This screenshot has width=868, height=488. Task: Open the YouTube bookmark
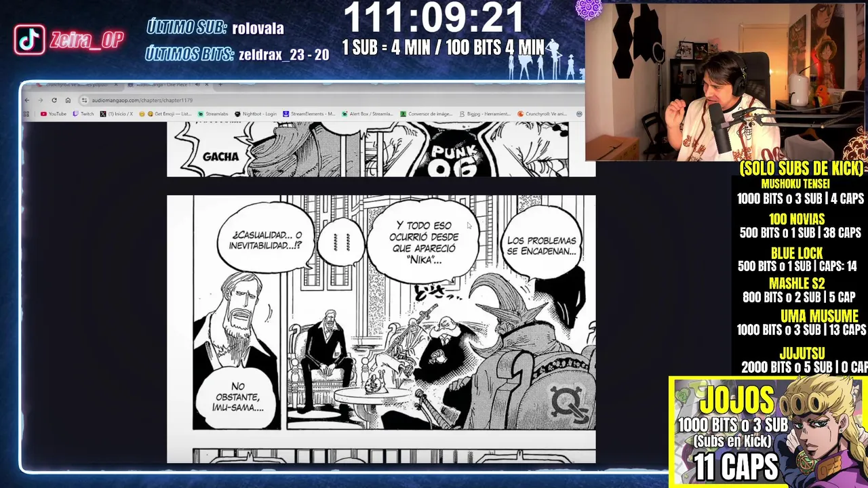(x=53, y=114)
